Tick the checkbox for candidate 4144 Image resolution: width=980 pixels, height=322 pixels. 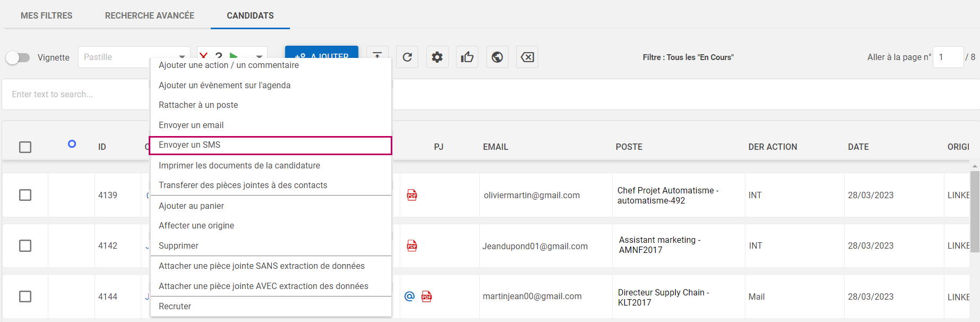[25, 296]
